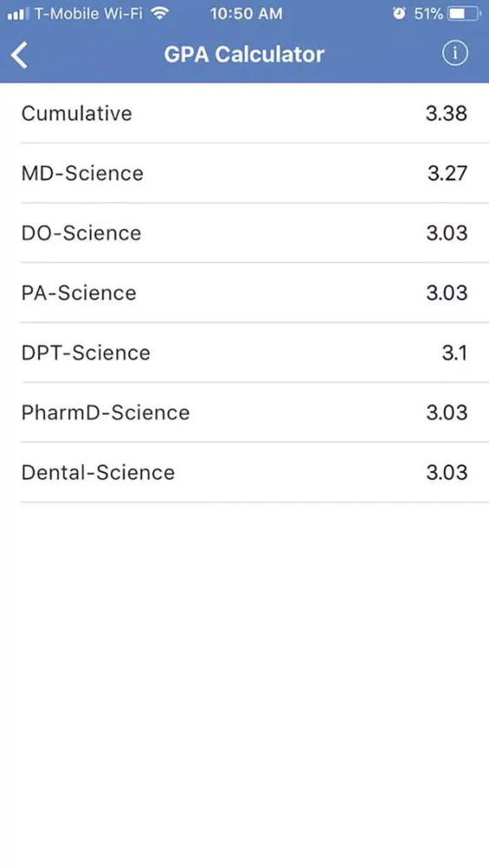489x868 pixels.
Task: Tap the alarm clock status icon
Action: pos(399,13)
